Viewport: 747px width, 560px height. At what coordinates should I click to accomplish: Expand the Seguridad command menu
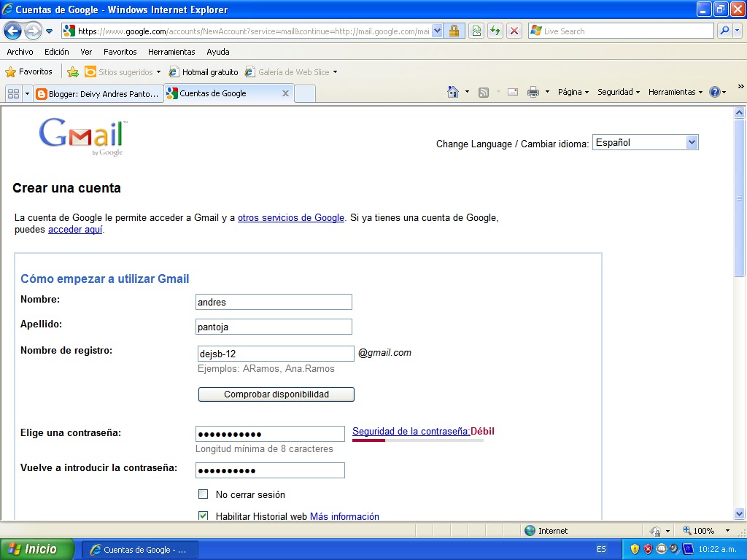(x=619, y=92)
